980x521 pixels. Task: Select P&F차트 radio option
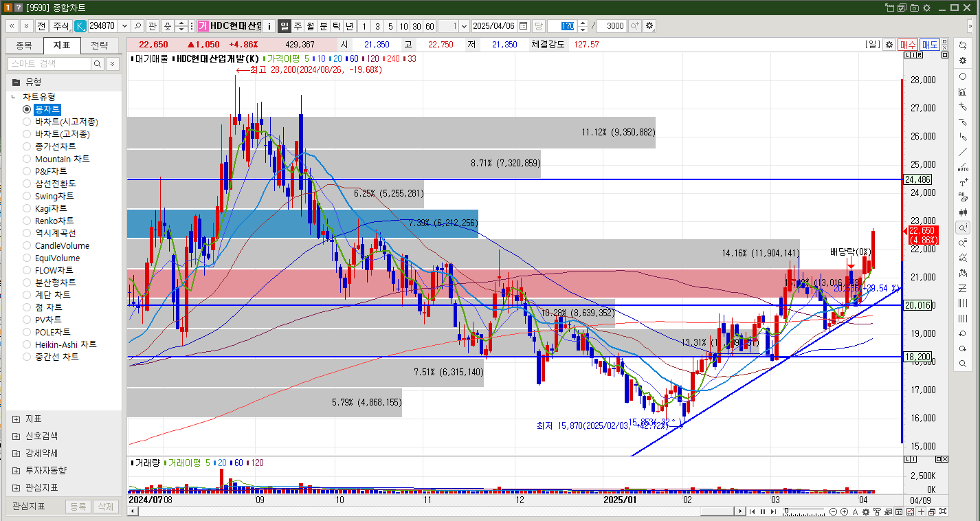coord(27,171)
